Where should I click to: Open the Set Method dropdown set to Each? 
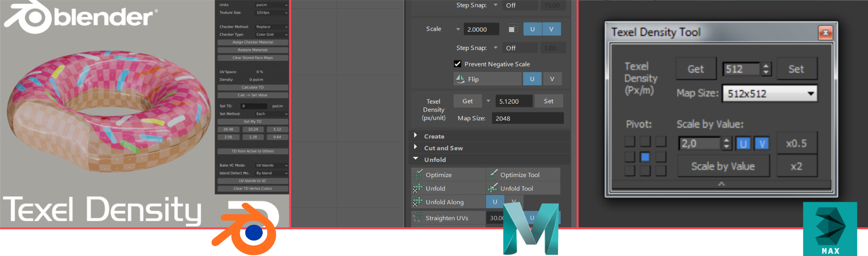tap(271, 114)
